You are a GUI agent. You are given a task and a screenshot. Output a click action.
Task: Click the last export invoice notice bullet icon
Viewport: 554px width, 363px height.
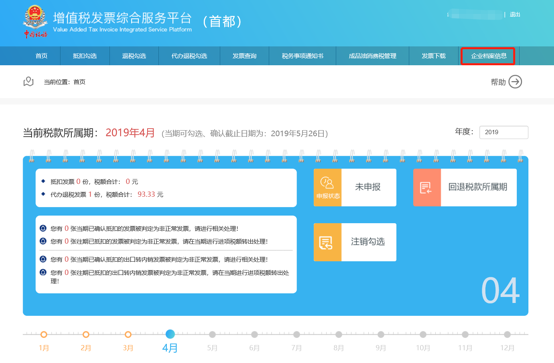(x=43, y=272)
